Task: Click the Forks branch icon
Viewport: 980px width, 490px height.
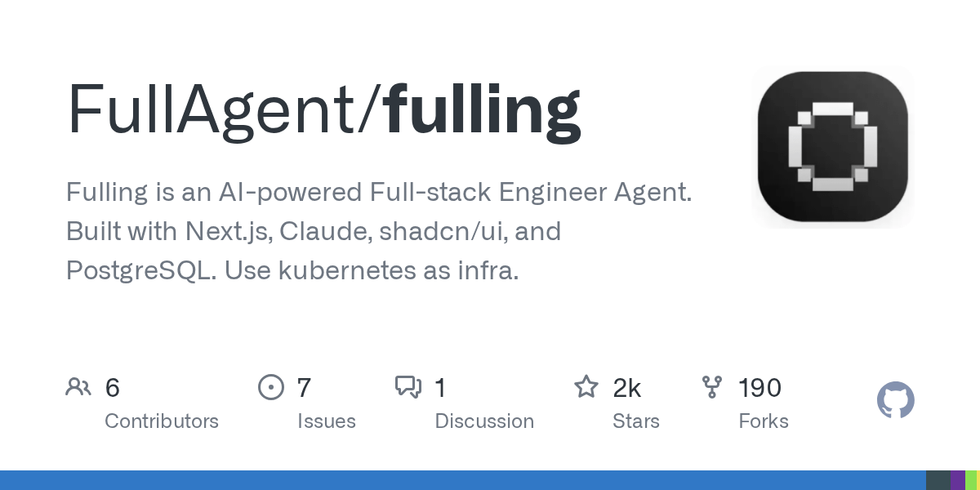Action: coord(712,387)
